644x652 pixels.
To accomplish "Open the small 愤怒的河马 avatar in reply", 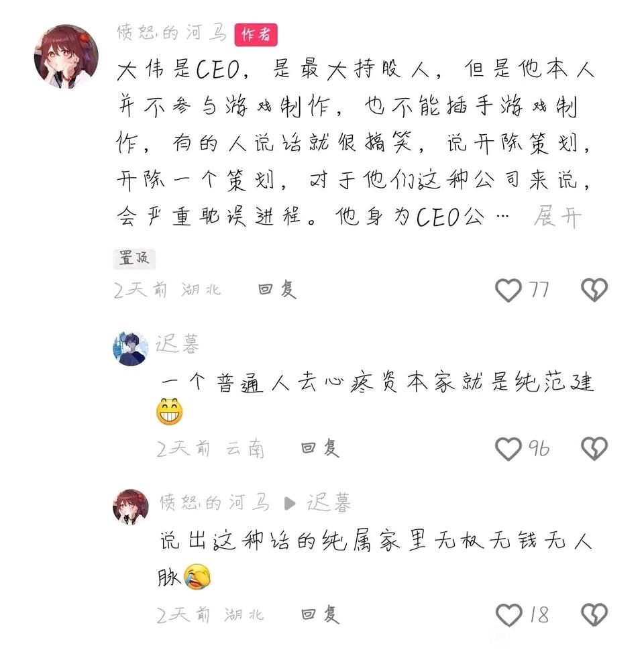I will tap(131, 506).
